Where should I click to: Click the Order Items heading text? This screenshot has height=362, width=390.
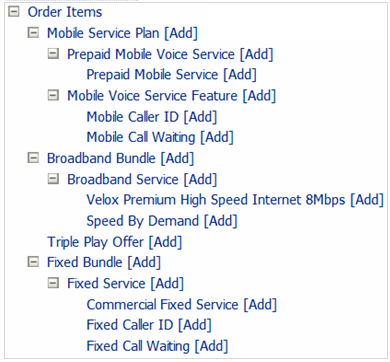pyautogui.click(x=65, y=12)
